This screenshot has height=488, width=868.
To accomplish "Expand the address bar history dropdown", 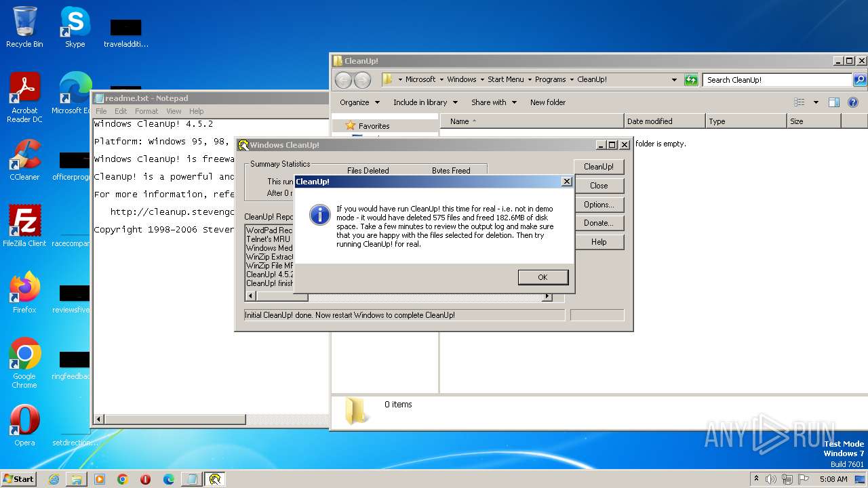I will (674, 79).
